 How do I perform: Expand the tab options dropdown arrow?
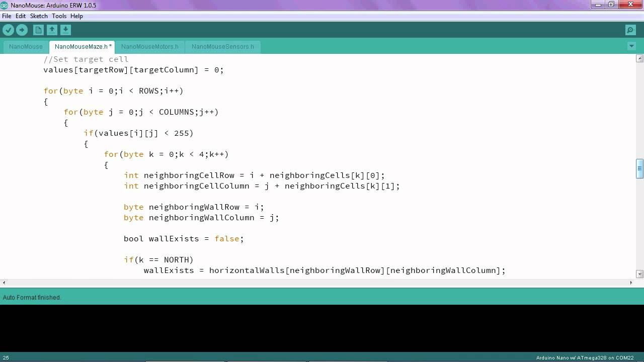631,46
